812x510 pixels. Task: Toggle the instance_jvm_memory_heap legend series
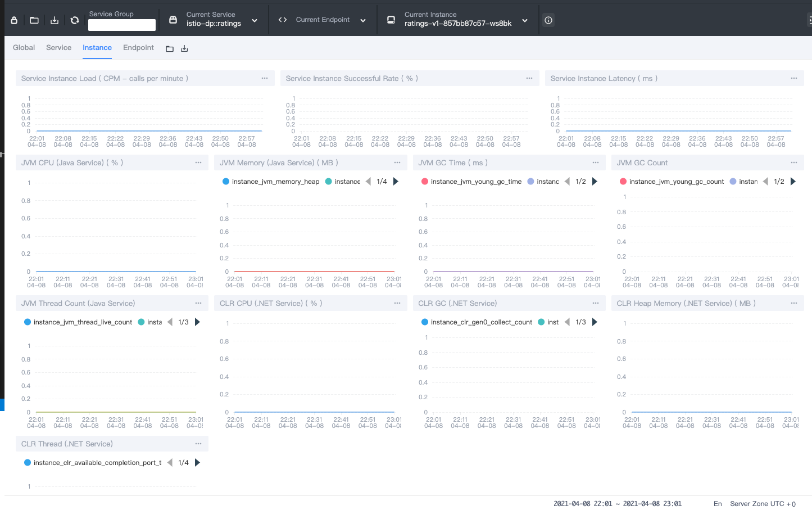pos(271,182)
